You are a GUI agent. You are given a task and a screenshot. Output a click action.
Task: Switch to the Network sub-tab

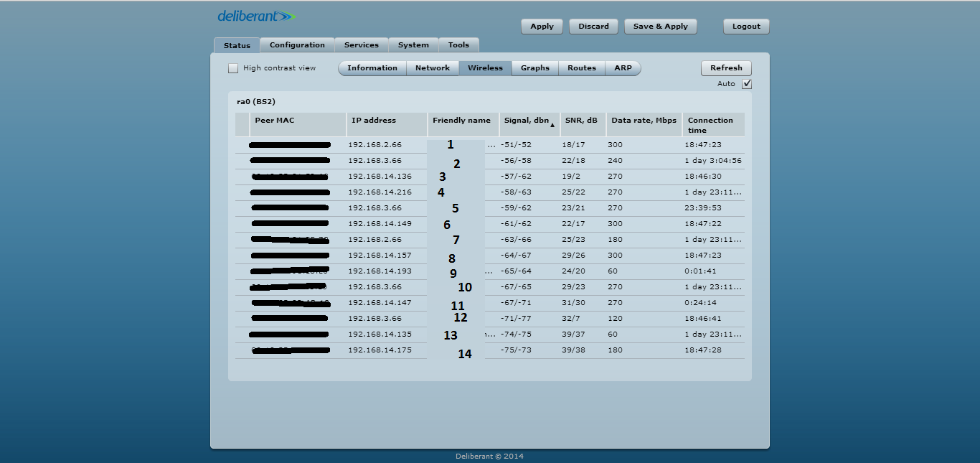pos(433,68)
